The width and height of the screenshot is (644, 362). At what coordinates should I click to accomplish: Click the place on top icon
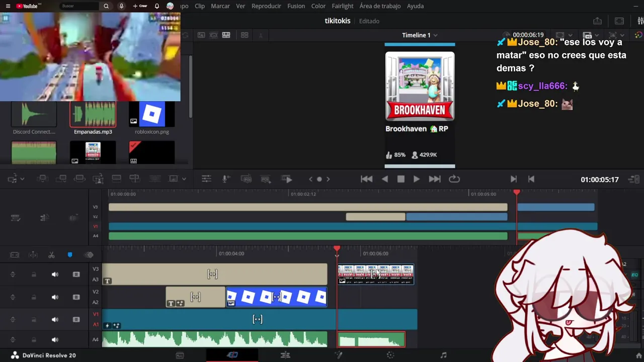pos(116,178)
